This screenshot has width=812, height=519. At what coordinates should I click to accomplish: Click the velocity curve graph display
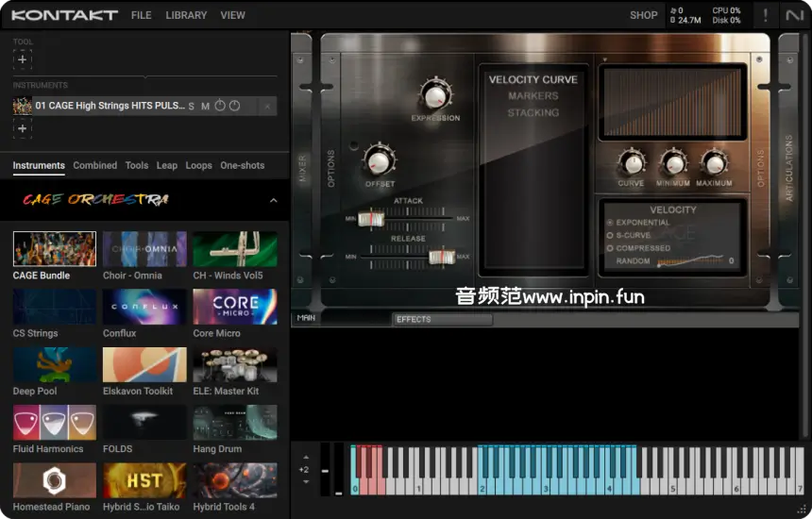pyautogui.click(x=672, y=103)
